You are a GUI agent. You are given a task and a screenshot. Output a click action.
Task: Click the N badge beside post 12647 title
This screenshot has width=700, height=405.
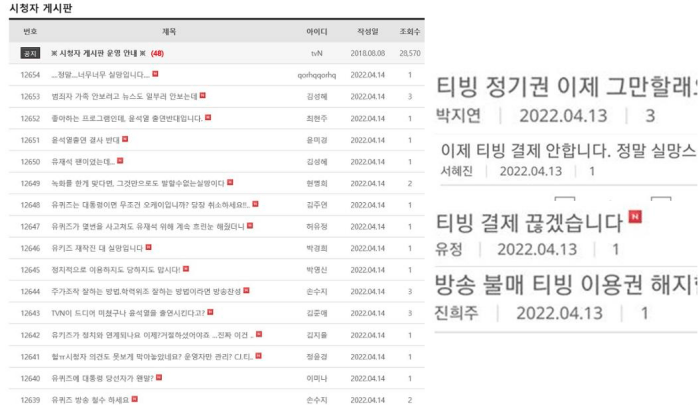tap(250, 226)
